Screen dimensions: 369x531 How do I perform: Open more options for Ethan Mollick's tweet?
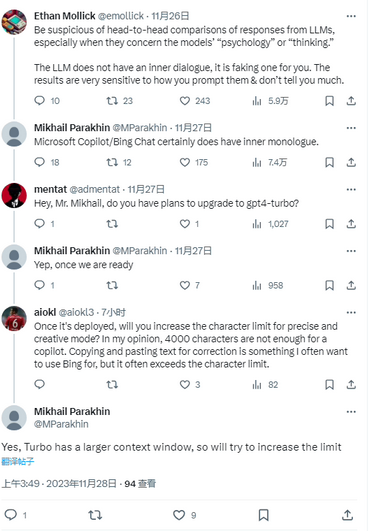point(351,16)
